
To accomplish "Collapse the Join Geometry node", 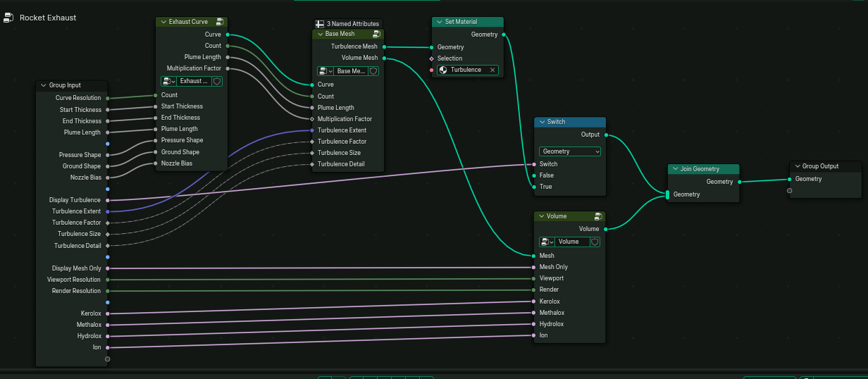I will point(675,169).
